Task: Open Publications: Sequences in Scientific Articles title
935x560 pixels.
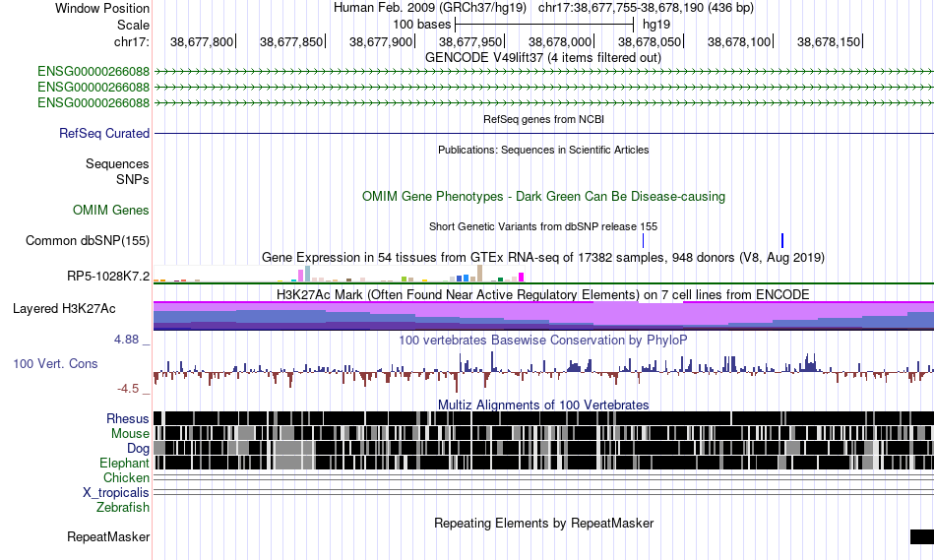Action: point(543,150)
